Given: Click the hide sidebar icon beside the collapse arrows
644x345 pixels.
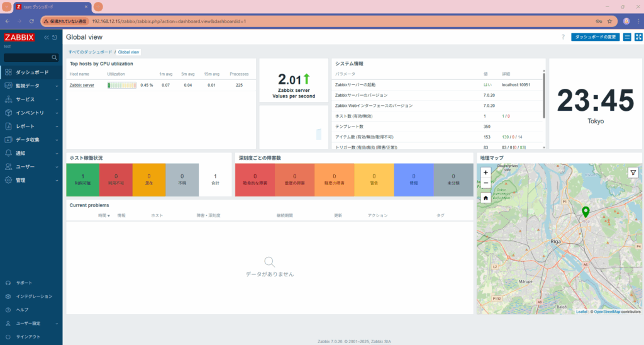Looking at the screenshot, I should 55,38.
